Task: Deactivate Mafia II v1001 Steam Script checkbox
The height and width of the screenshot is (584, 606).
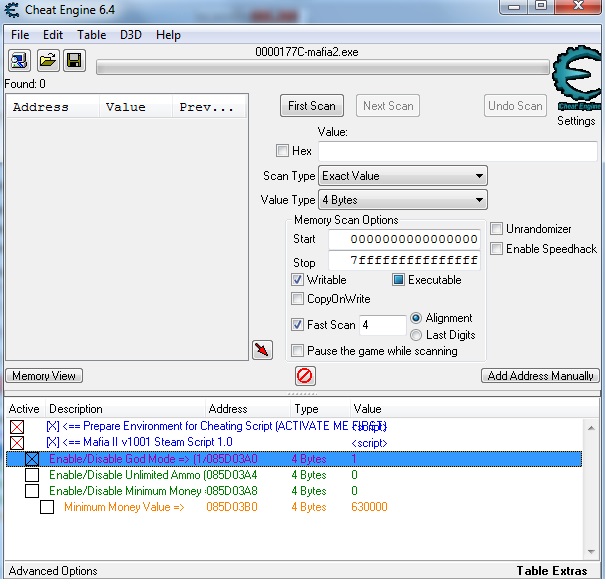Action: point(17,443)
